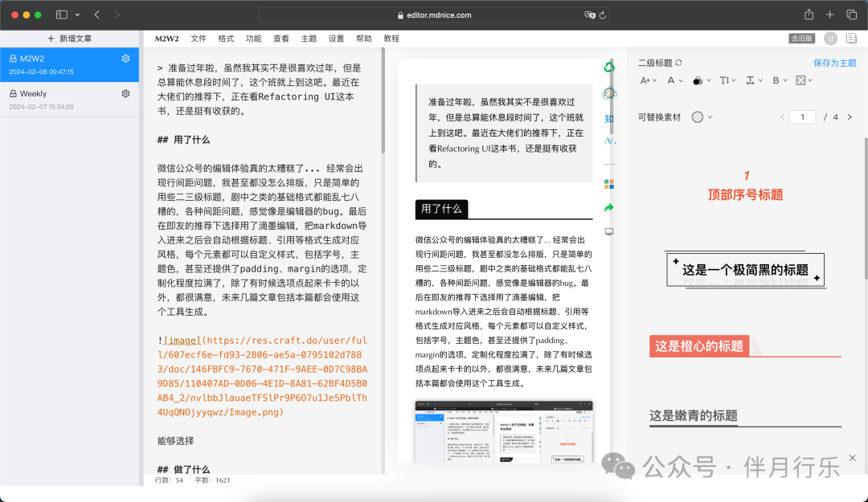Expand the B bold weight dropdown
This screenshot has height=502, width=868.
tap(780, 80)
